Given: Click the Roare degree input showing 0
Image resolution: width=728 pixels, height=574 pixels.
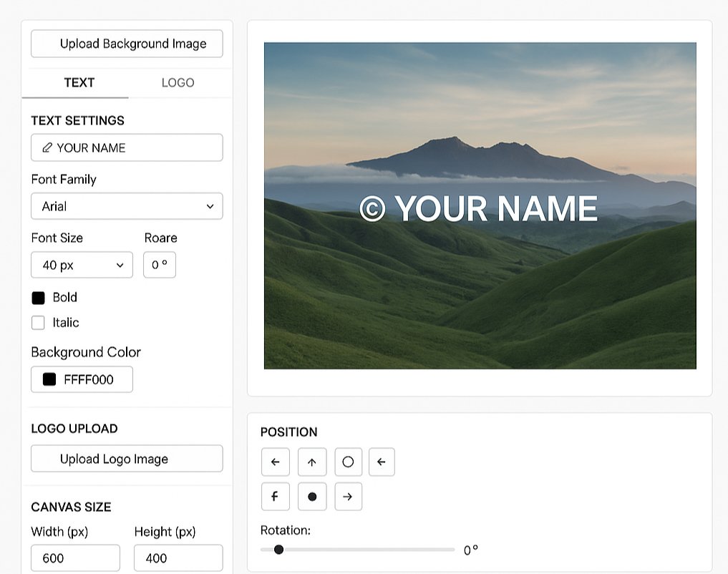Looking at the screenshot, I should tap(160, 265).
